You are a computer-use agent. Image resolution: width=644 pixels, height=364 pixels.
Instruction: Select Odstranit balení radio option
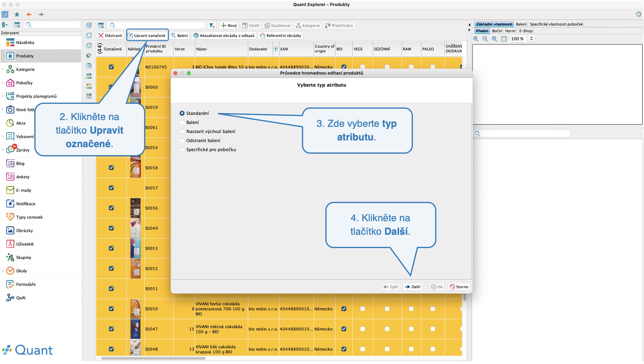point(182,140)
